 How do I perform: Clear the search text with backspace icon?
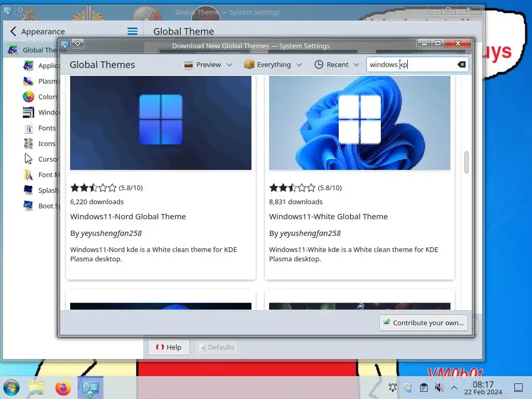[461, 64]
